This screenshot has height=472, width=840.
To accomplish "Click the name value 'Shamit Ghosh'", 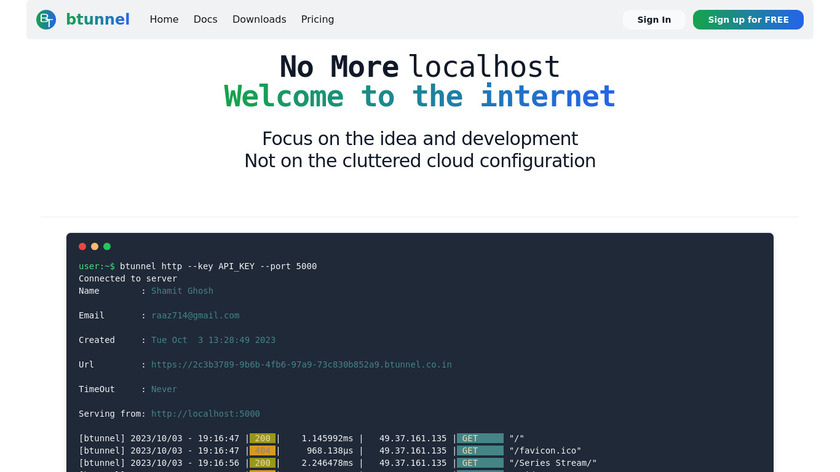I will (x=182, y=291).
